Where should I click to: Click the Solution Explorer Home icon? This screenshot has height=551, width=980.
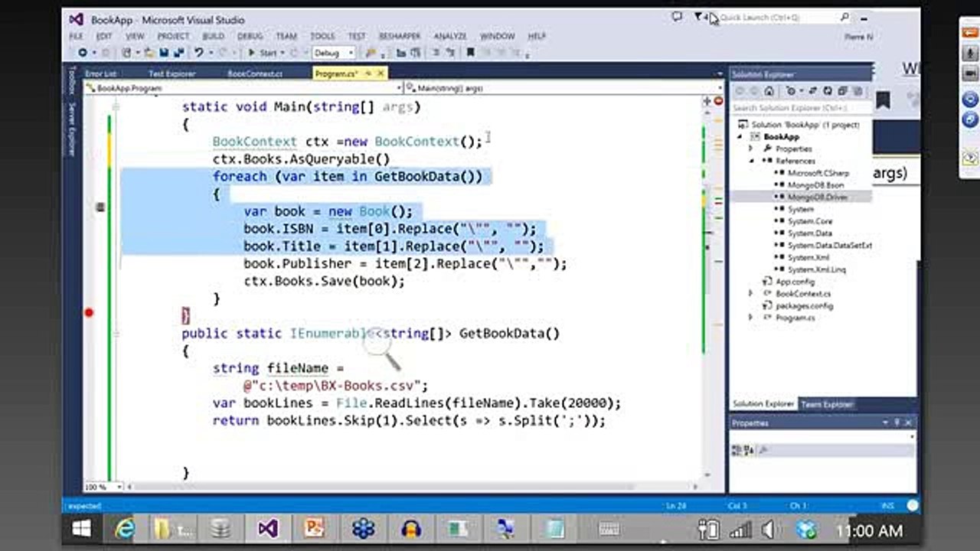point(769,91)
